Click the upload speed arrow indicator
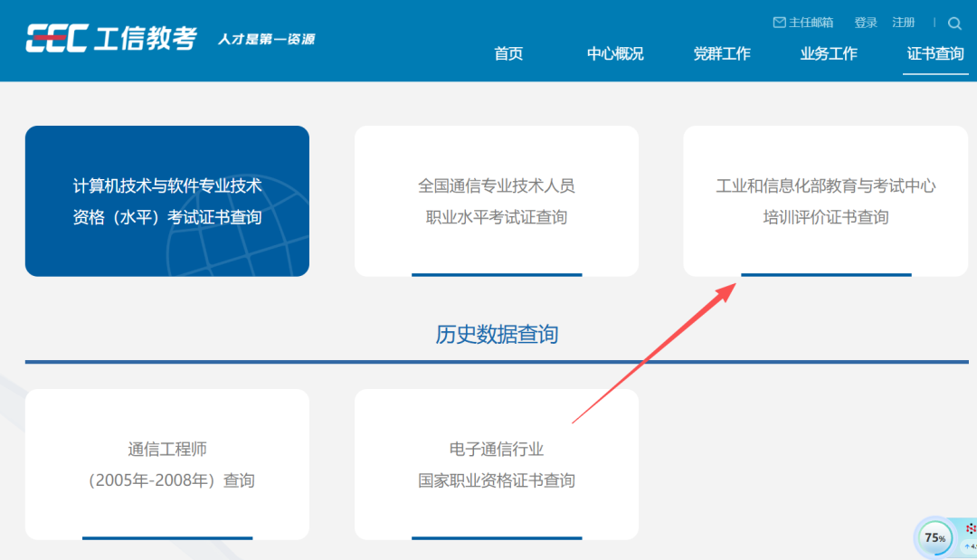This screenshot has height=560, width=977. click(x=968, y=546)
